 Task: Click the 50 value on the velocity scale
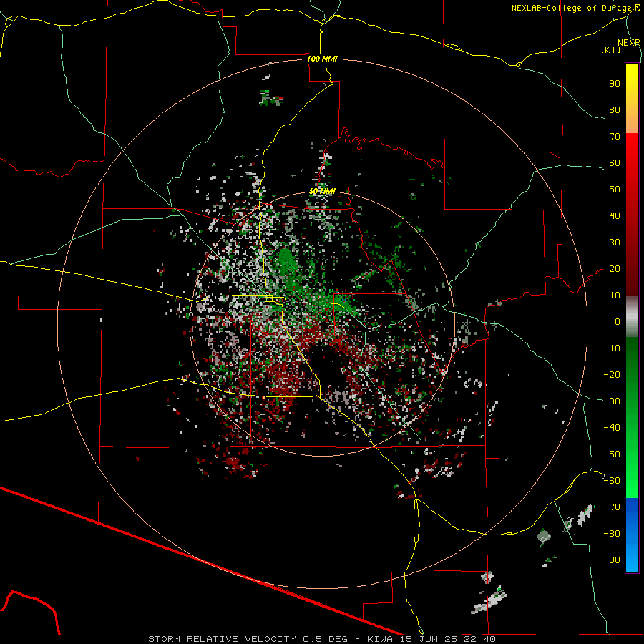pos(615,190)
